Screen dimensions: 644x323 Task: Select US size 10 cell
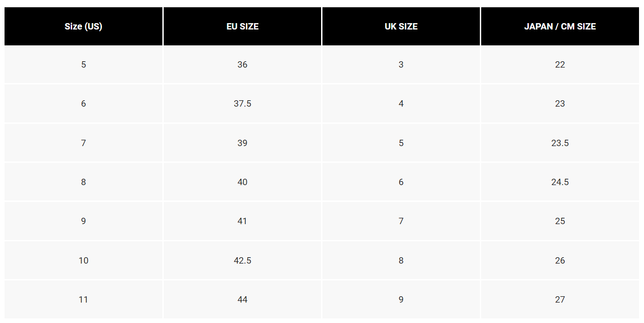tap(83, 260)
